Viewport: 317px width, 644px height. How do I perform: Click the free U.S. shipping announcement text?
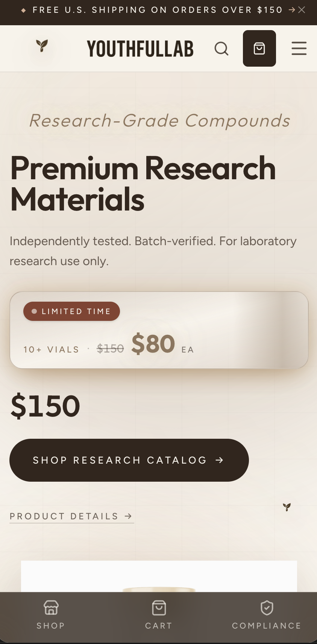(x=157, y=10)
